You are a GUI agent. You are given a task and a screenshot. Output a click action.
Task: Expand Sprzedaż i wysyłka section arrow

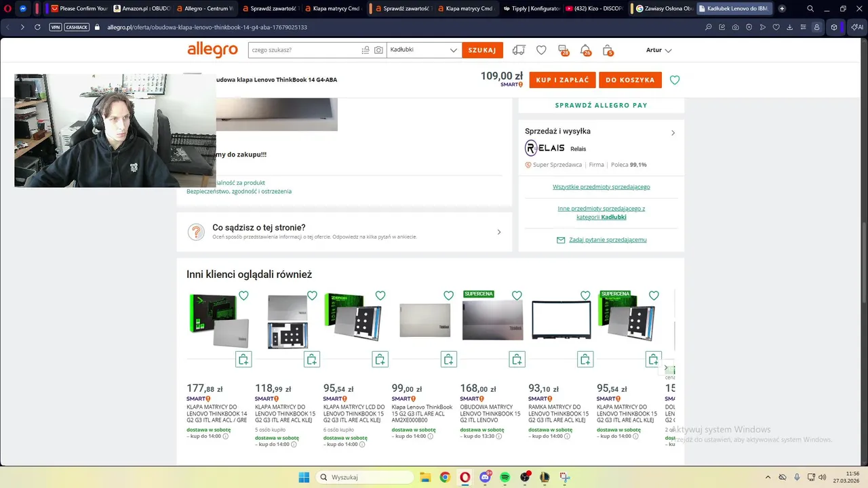pos(673,133)
